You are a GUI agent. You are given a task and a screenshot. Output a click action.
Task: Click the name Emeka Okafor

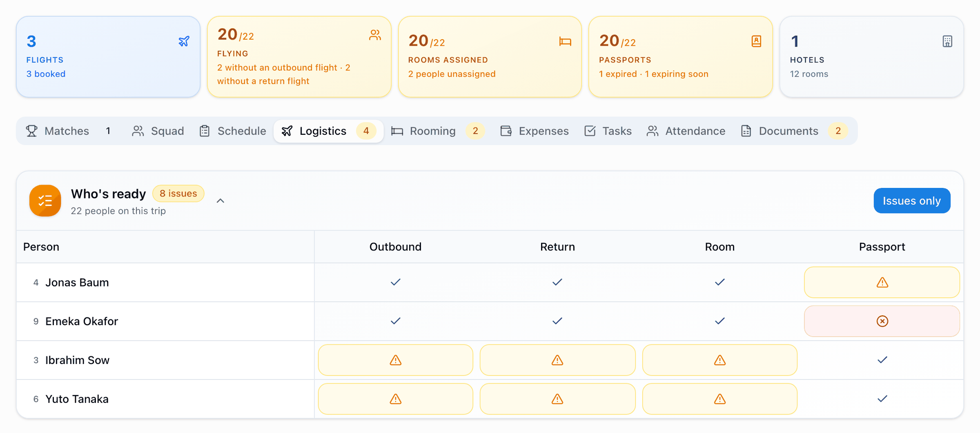[x=82, y=321]
